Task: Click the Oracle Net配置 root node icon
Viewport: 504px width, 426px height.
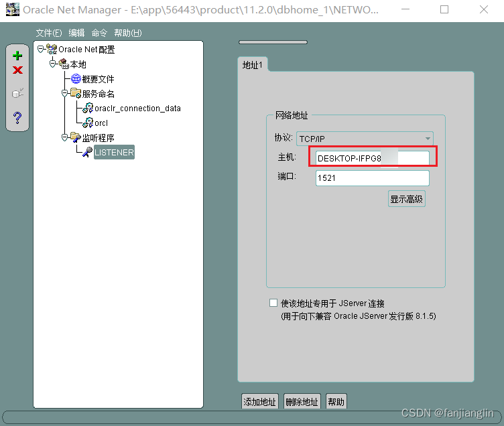Action: pos(52,49)
